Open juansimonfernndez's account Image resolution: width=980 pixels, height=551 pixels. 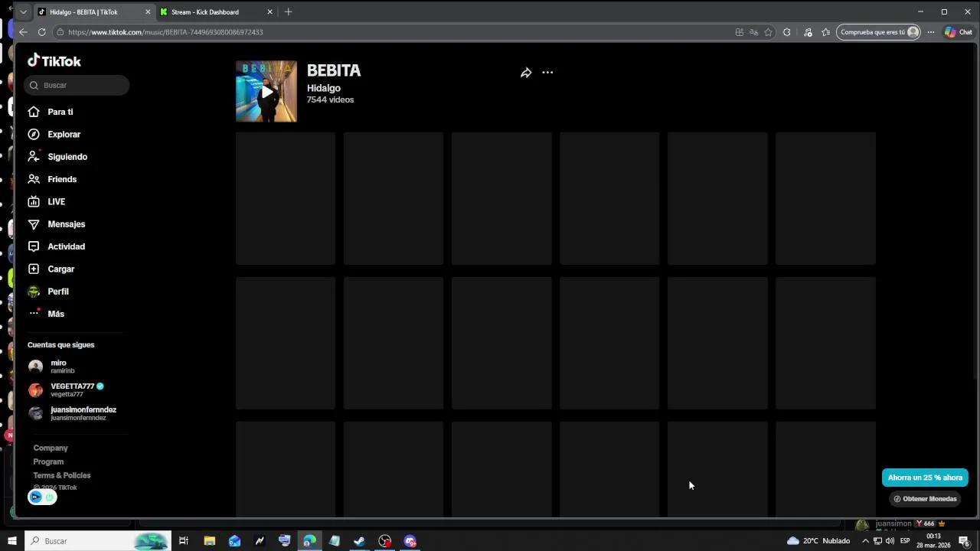[x=72, y=413]
